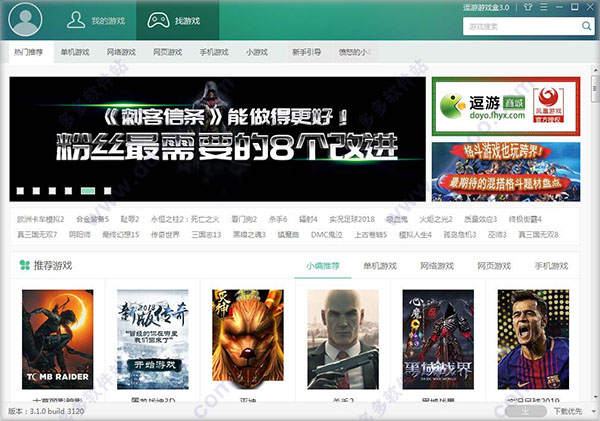Select the active green fifth slide indicator
Viewport: 600px width, 421px height.
(88, 191)
